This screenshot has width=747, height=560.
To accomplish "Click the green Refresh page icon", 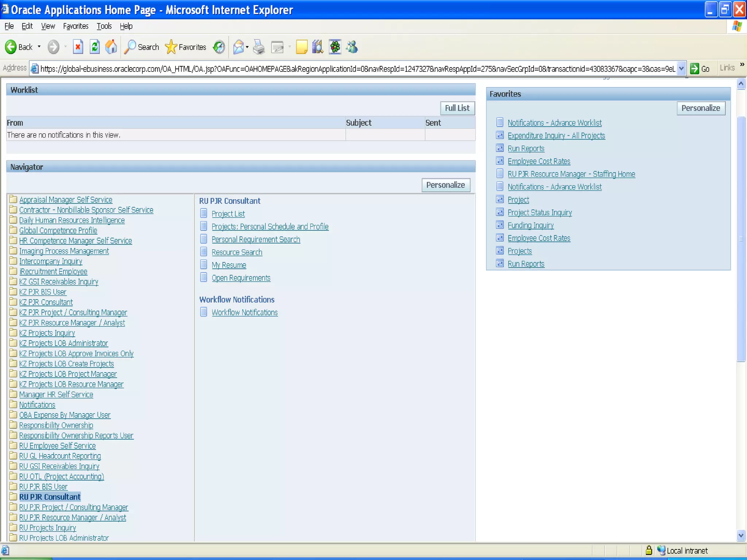I will (94, 47).
